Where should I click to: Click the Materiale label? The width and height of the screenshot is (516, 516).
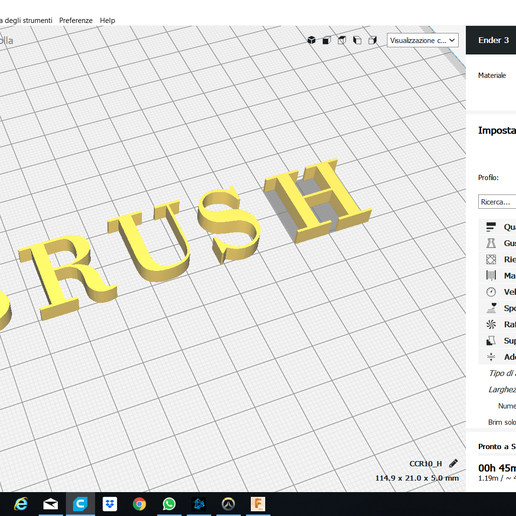tap(492, 75)
